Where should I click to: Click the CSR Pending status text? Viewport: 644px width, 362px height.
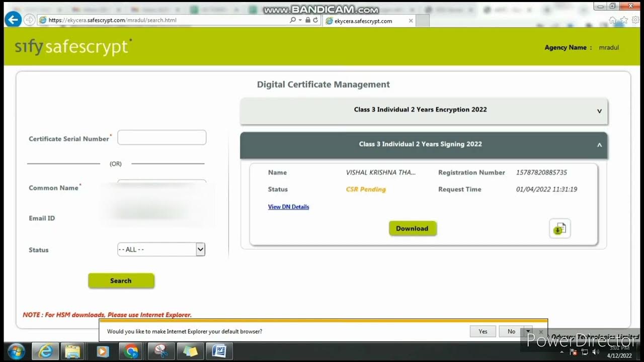(366, 190)
